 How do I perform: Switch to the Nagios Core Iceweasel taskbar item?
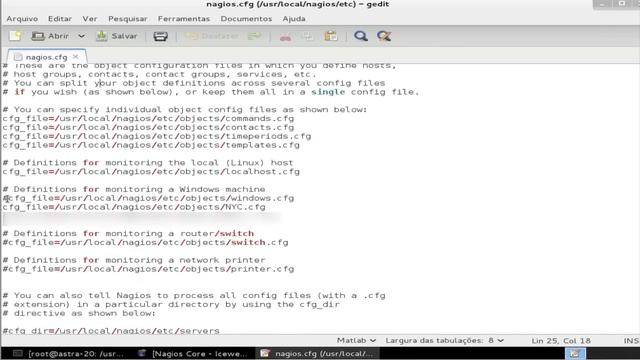192,353
